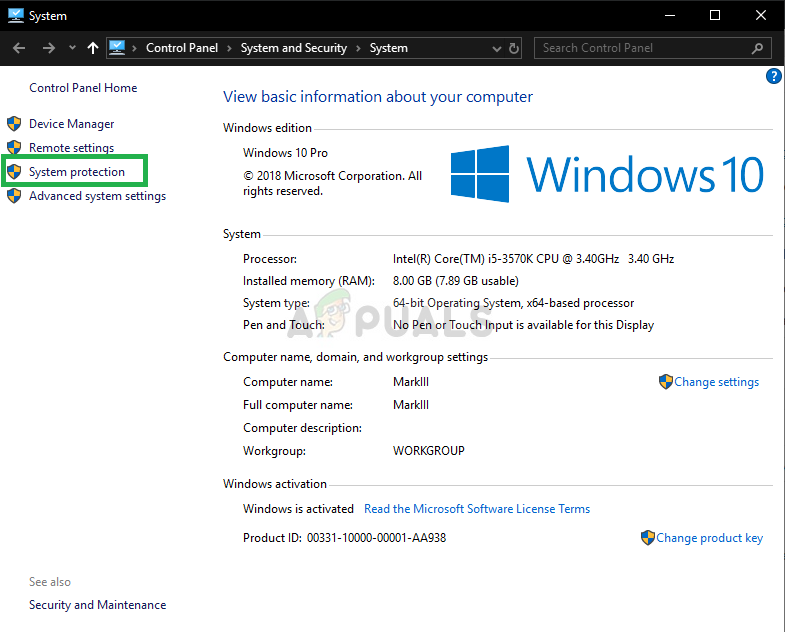Open Device Manager link

72,124
